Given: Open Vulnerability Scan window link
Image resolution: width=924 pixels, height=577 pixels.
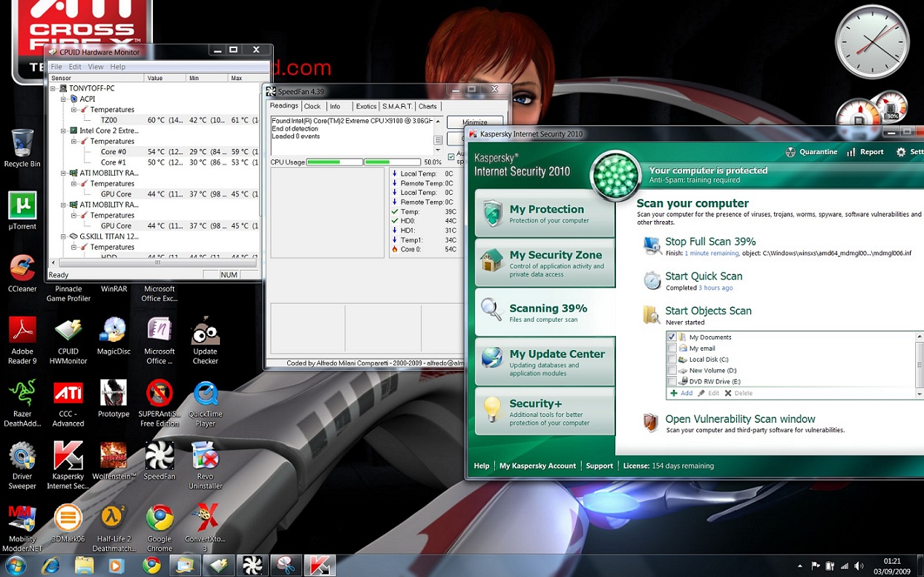Looking at the screenshot, I should 740,419.
